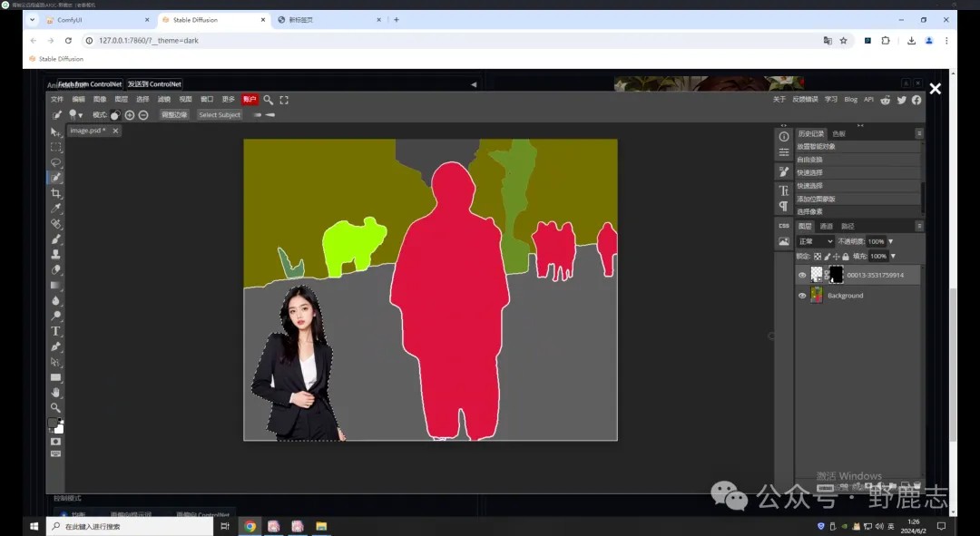This screenshot has width=980, height=536.
Task: Toggle lock image pixels brush icon
Action: [827, 256]
